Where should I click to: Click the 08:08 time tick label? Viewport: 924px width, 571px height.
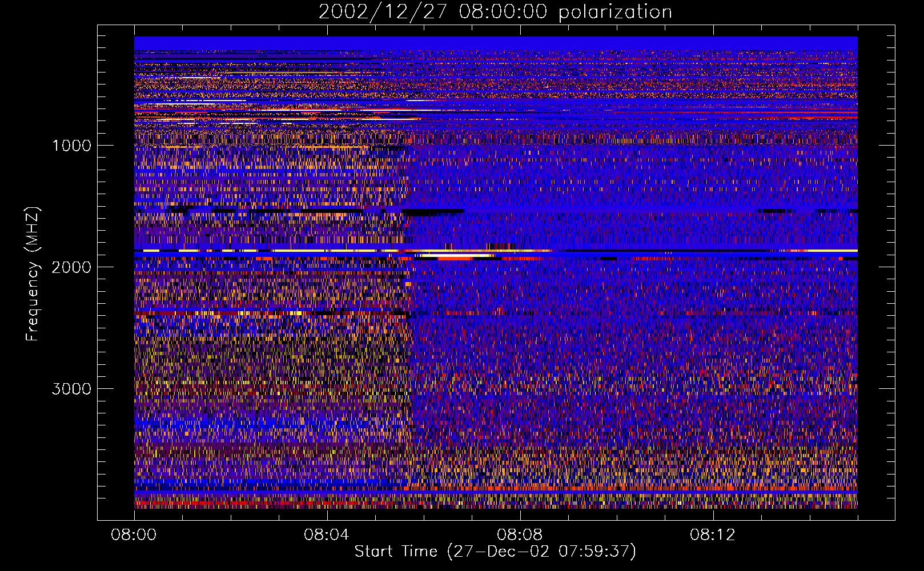tap(520, 535)
